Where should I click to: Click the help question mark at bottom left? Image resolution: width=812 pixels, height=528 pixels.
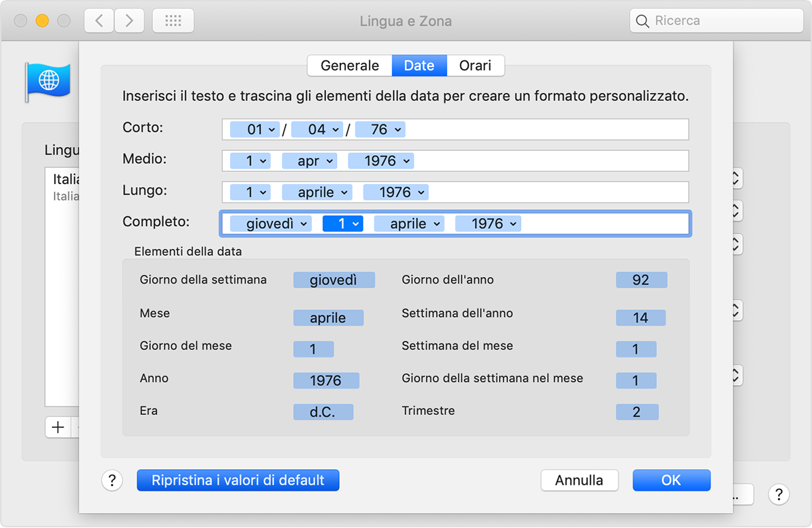(112, 480)
